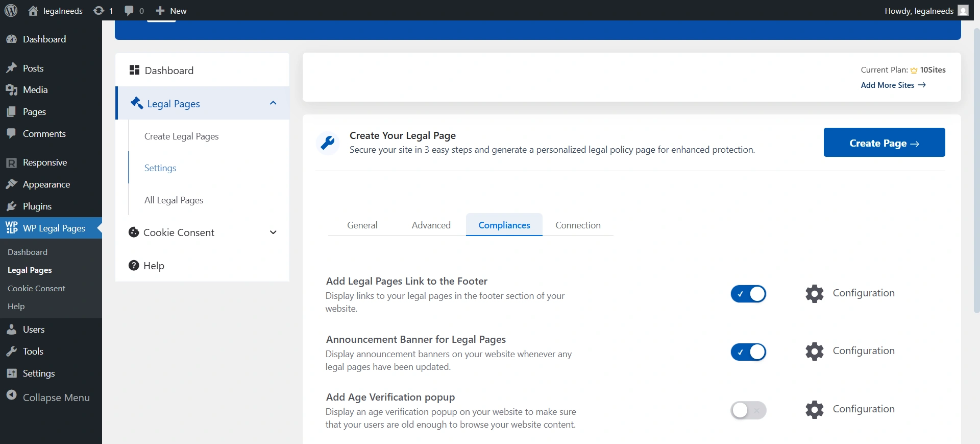Click the Create Page button
Screen dimensions: 980x444
pos(884,143)
